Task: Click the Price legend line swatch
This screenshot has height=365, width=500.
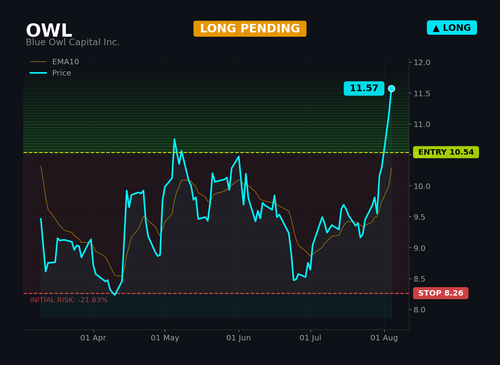Action: click(x=38, y=73)
